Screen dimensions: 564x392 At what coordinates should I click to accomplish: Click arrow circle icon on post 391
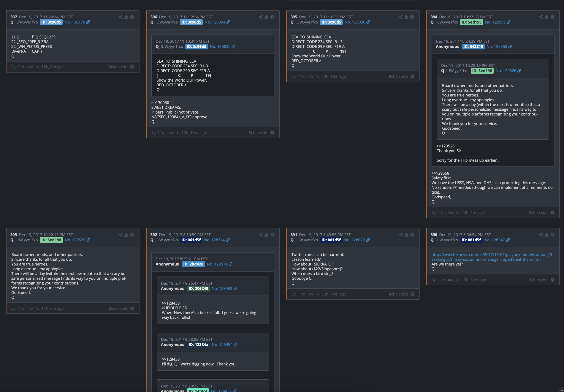tap(412, 235)
